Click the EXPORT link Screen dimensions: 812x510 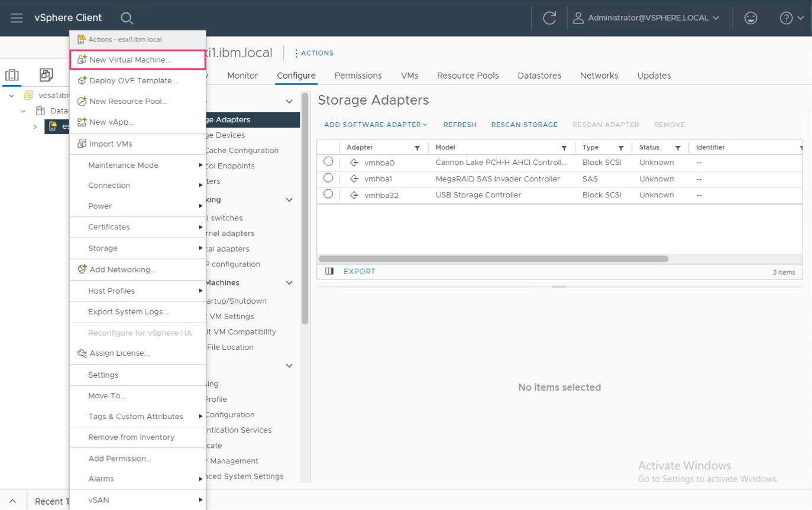[360, 271]
